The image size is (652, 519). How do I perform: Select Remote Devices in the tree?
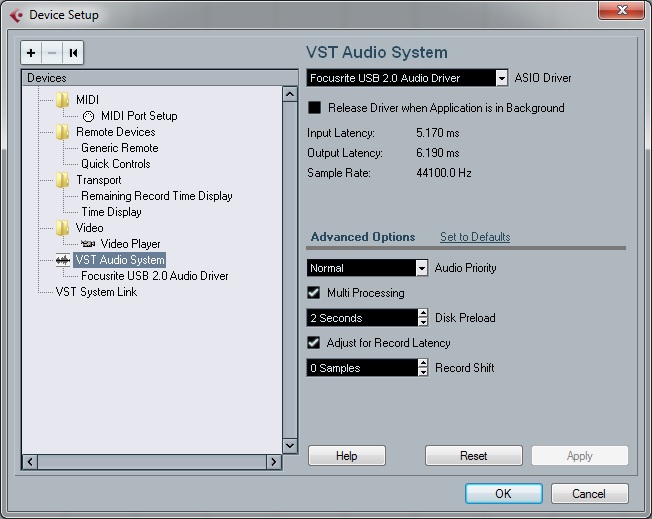click(x=116, y=132)
